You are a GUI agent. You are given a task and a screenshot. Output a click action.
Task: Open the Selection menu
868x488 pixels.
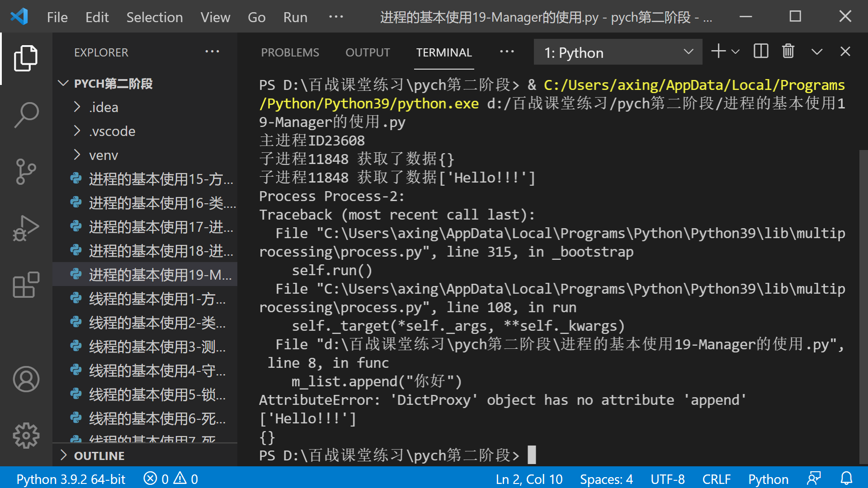click(154, 17)
